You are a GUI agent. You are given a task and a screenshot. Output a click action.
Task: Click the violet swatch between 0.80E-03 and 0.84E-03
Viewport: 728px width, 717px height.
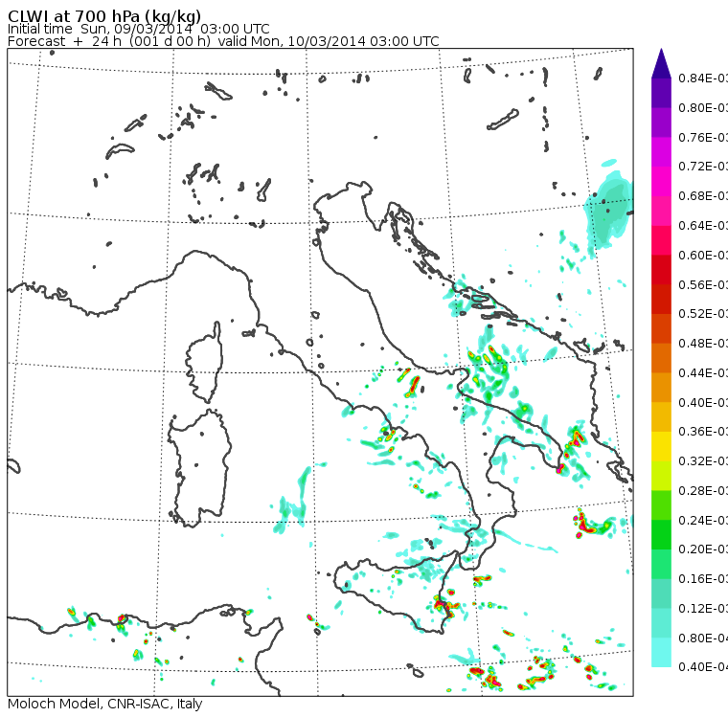(x=661, y=93)
